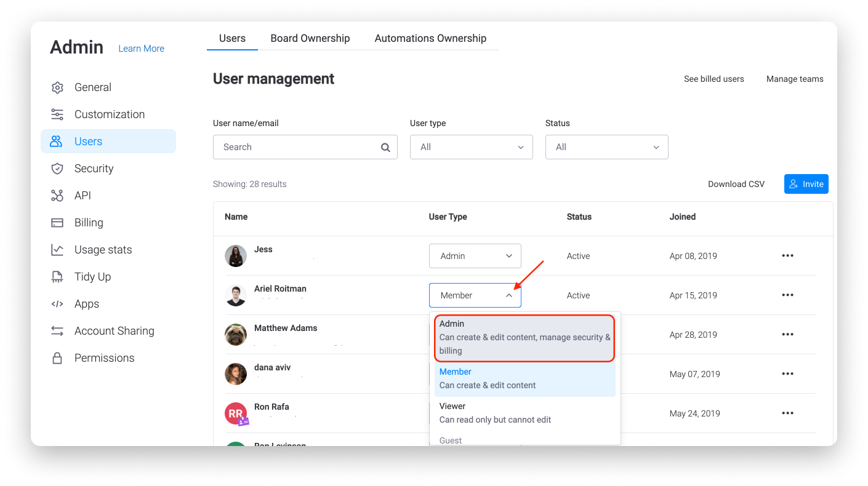Open Jess's Admin user type dropdown
Screen dimensions: 868x486
[475, 256]
